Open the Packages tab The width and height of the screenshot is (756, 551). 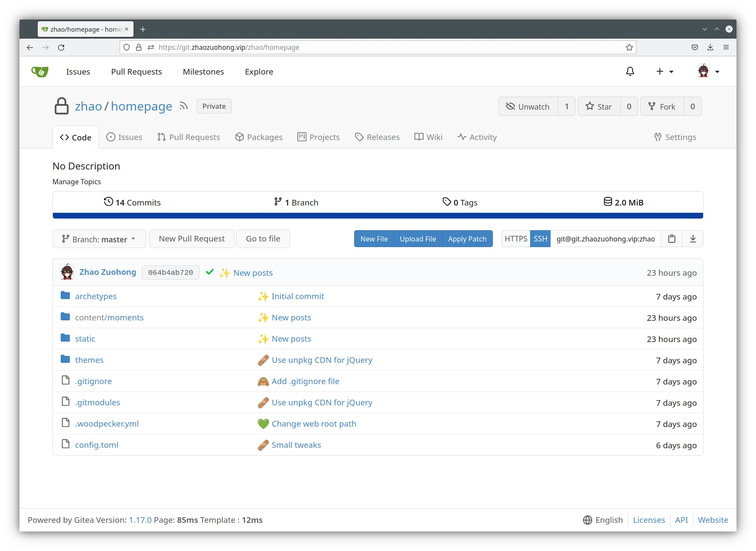tap(259, 137)
